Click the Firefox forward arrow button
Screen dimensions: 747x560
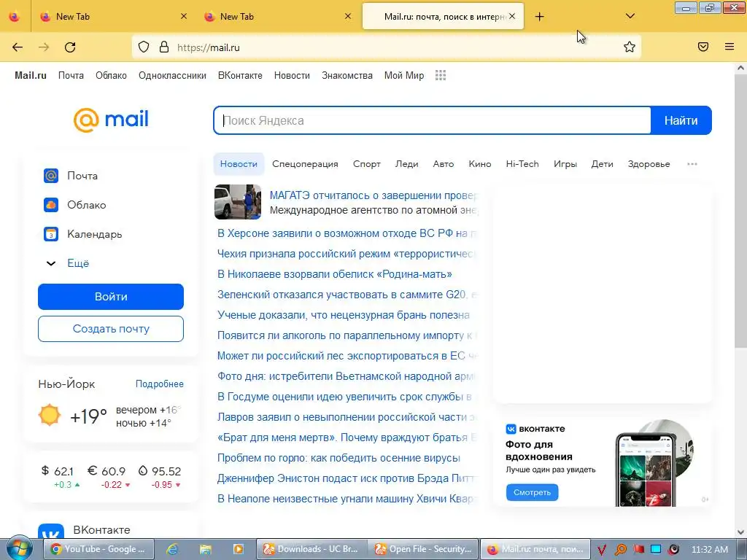pyautogui.click(x=44, y=47)
